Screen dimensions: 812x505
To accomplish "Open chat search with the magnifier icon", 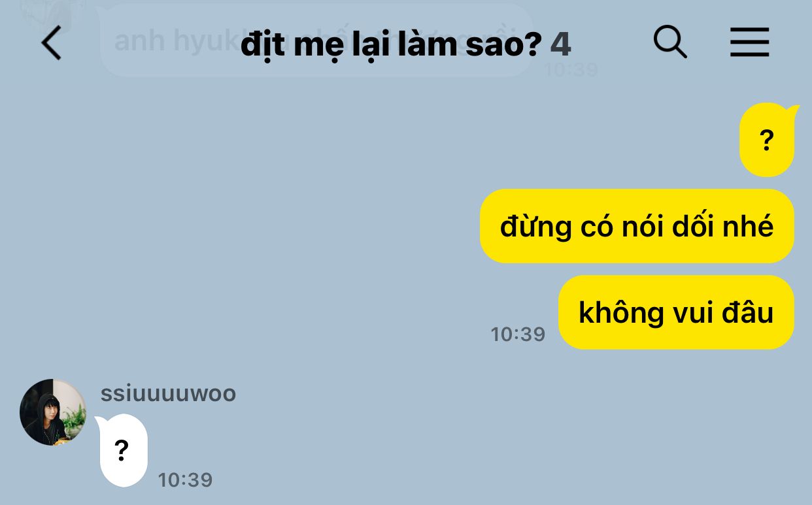I will click(670, 42).
